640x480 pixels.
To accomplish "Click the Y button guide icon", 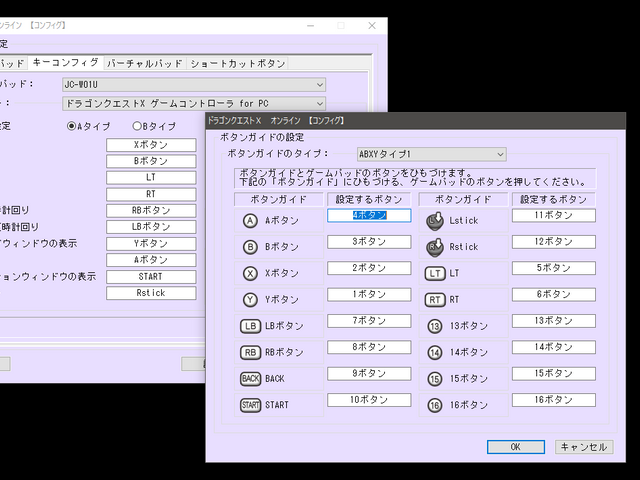I will (250, 300).
